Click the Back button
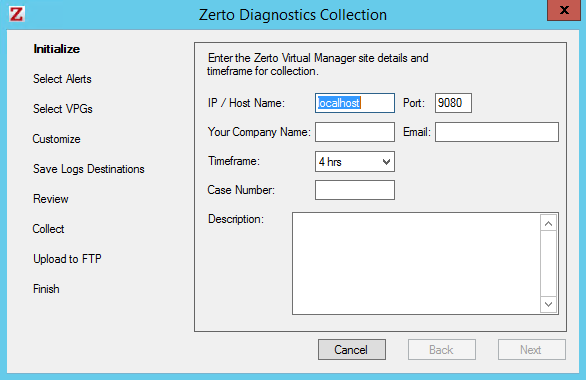 pos(442,350)
